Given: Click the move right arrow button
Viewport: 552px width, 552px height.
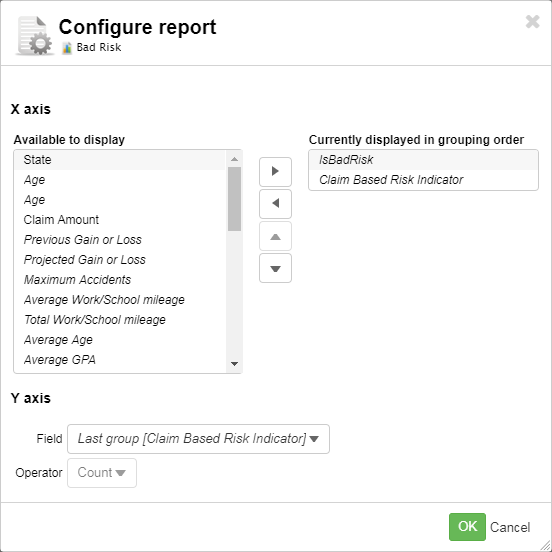Looking at the screenshot, I should pos(275,172).
